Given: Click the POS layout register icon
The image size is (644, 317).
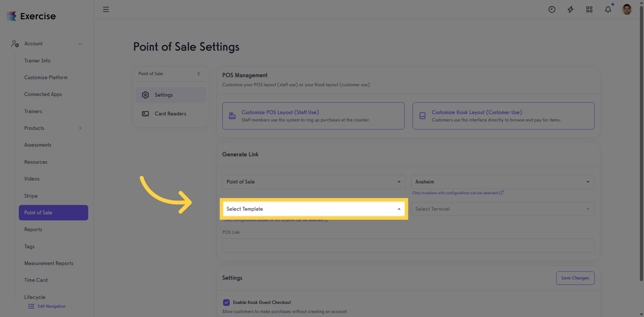Looking at the screenshot, I should [x=232, y=115].
